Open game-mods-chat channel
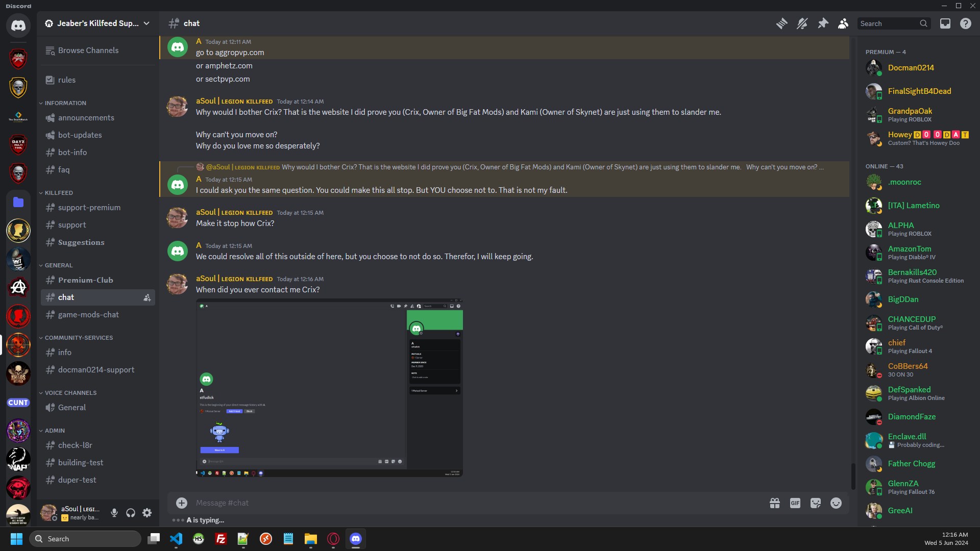The image size is (980, 551). (98, 315)
